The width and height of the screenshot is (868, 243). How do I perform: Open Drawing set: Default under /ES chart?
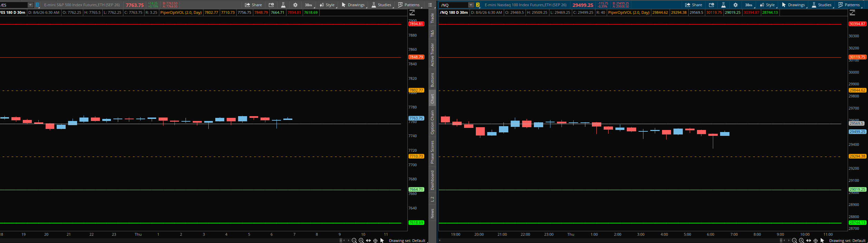[407, 241]
